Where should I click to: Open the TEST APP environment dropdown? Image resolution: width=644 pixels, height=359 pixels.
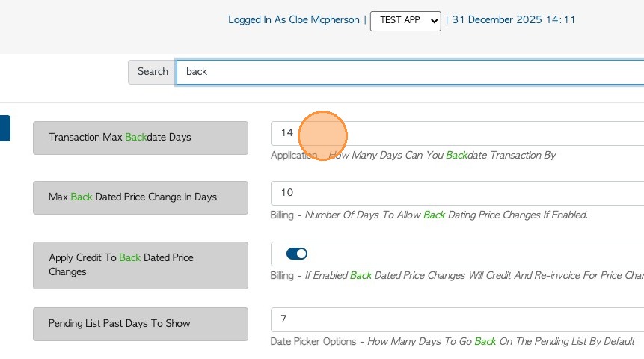coord(405,21)
